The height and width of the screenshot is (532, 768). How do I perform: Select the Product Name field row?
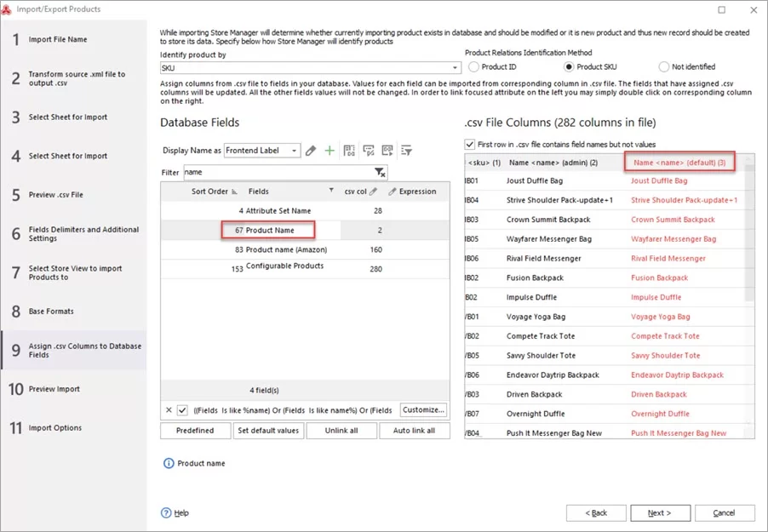pyautogui.click(x=305, y=230)
